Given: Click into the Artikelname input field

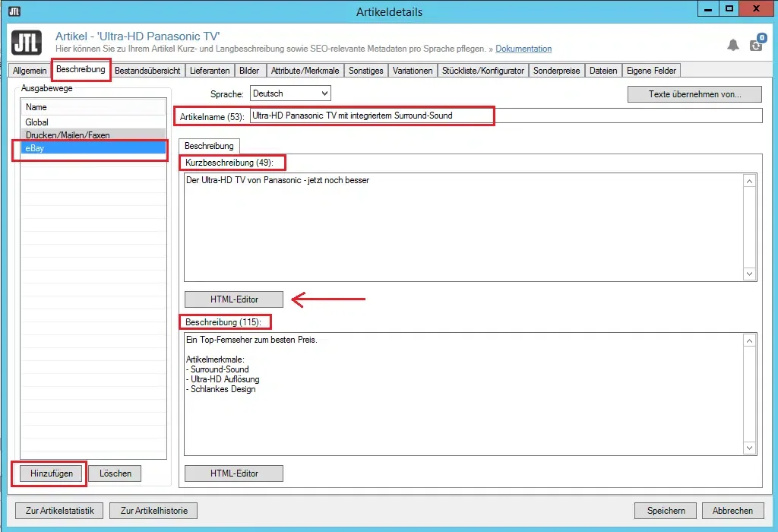Looking at the screenshot, I should pos(506,116).
